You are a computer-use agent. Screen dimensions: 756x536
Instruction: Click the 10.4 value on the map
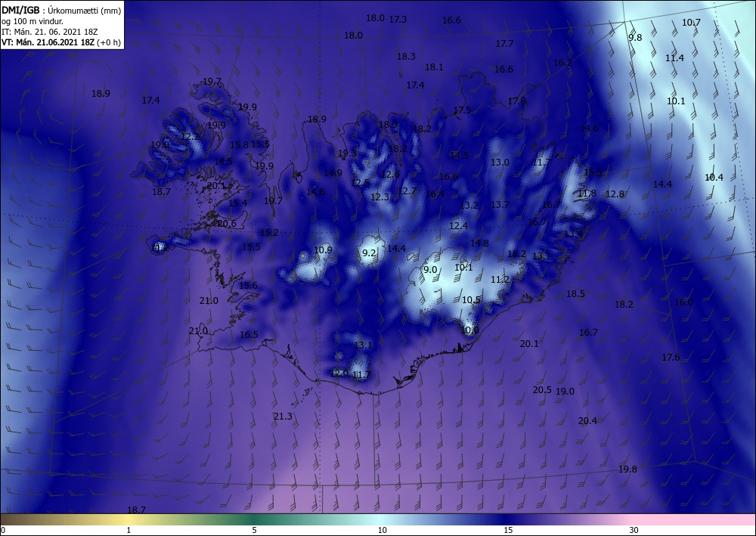coord(714,178)
